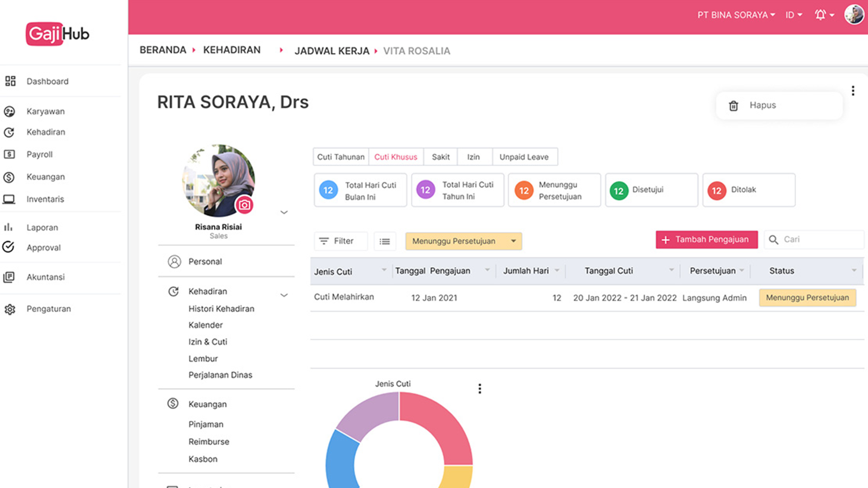The width and height of the screenshot is (868, 488).
Task: Open the Jenis Cuti chart options menu
Action: tap(480, 389)
